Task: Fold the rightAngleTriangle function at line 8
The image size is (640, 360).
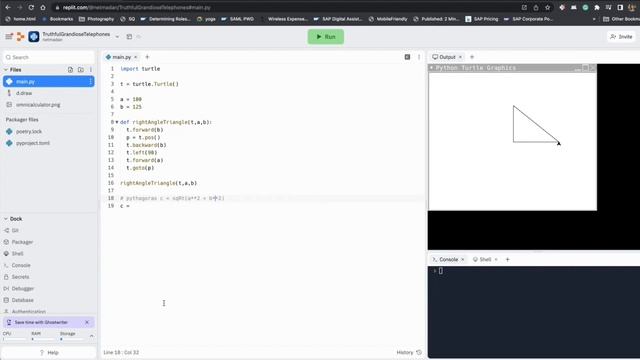Action: click(117, 122)
